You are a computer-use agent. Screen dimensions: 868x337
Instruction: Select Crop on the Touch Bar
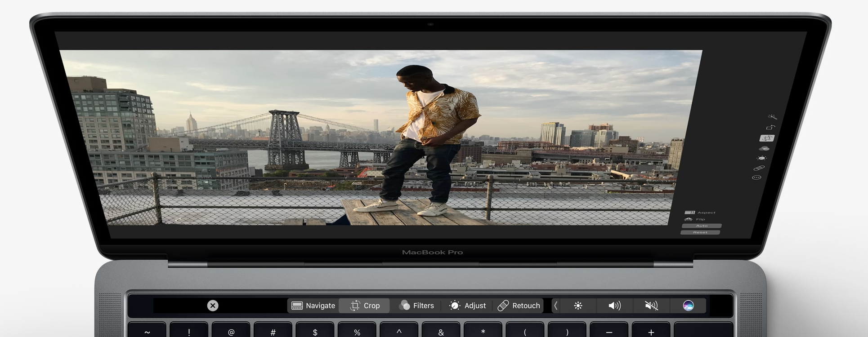(365, 306)
